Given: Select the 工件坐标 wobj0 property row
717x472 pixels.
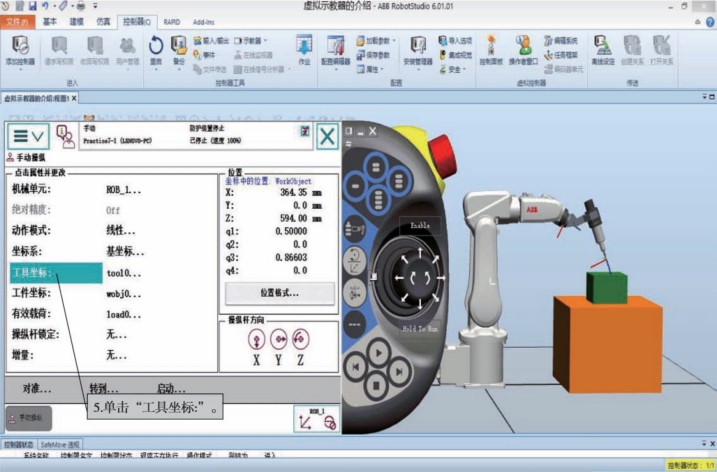Looking at the screenshot, I should pos(112,293).
